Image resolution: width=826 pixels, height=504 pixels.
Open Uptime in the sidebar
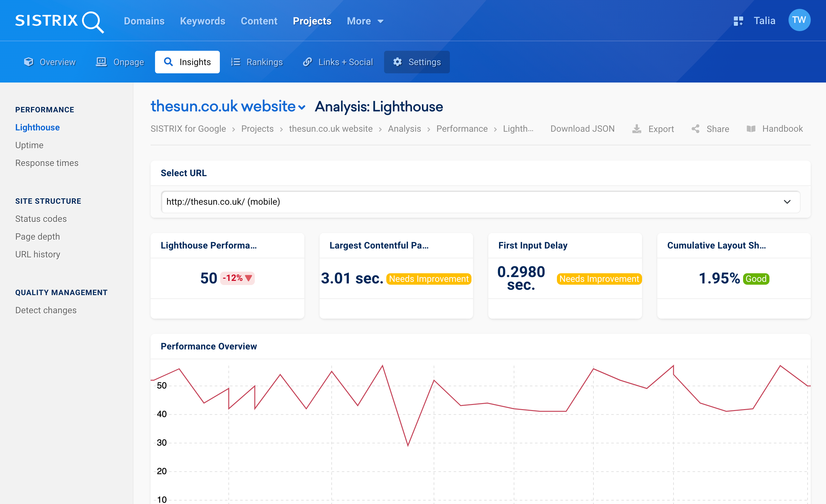pos(30,145)
